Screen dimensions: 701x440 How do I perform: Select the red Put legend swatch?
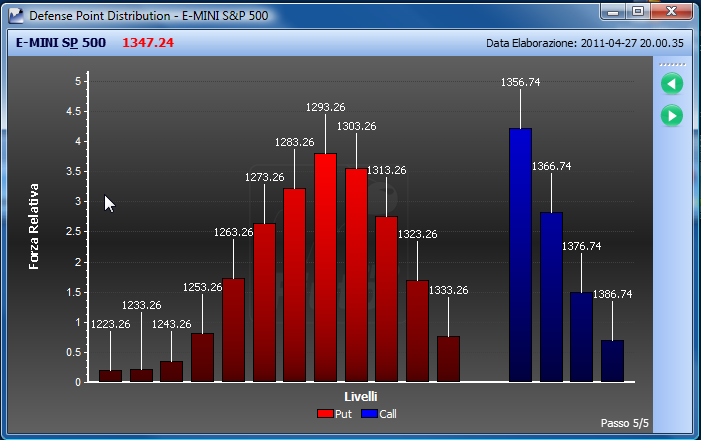(325, 414)
